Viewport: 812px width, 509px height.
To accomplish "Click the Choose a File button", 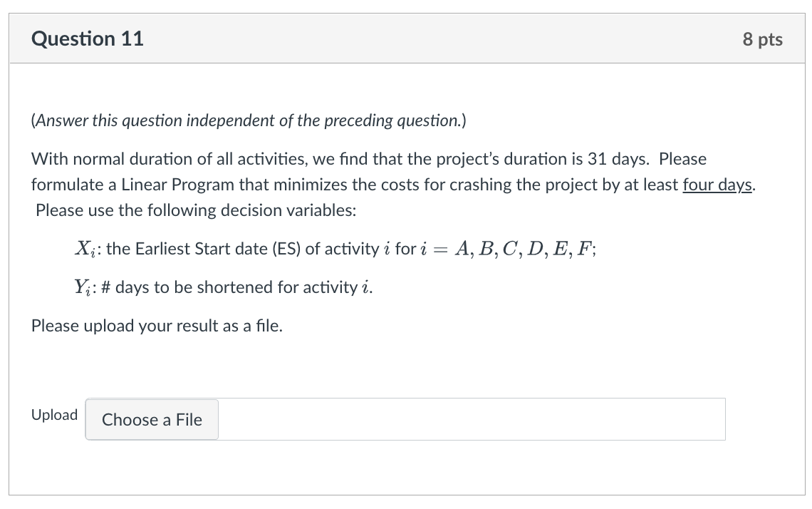I will [151, 420].
